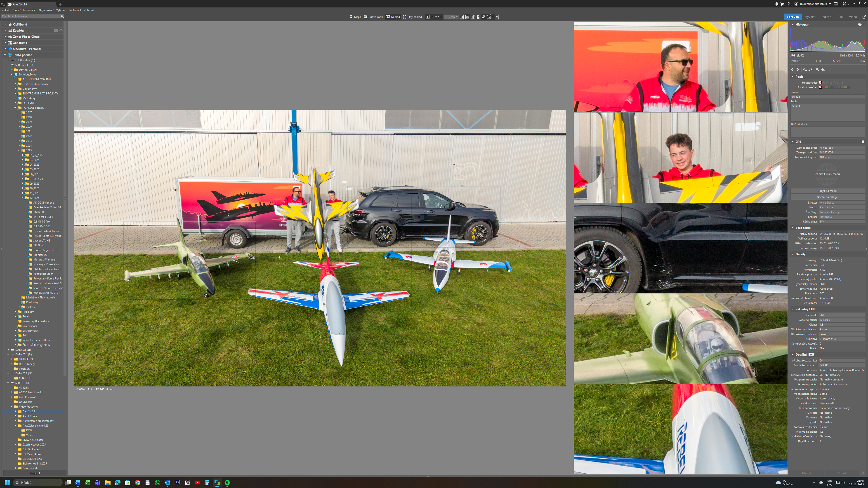Select the purple color label swatch
This screenshot has height=488, width=868.
(x=839, y=87)
